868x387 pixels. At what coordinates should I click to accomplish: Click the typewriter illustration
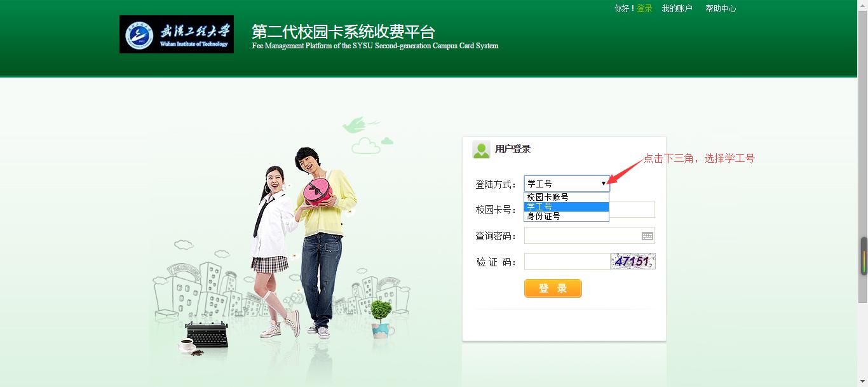207,334
